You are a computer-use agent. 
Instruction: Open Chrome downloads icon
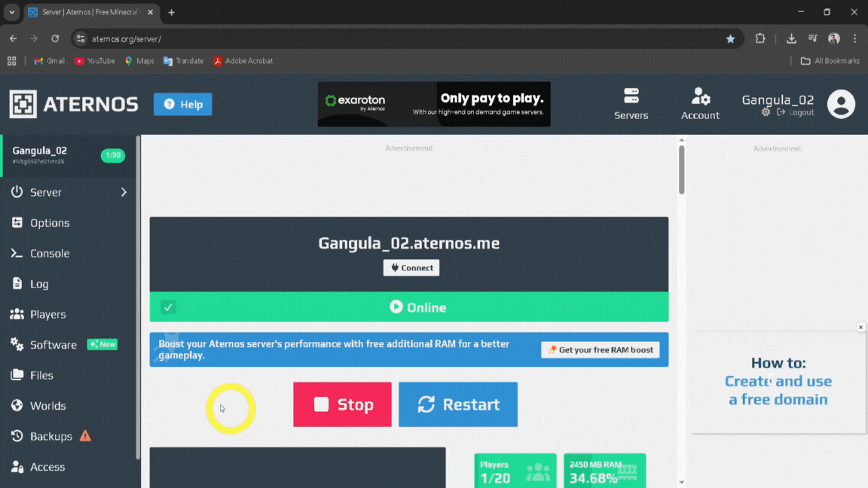(x=791, y=38)
